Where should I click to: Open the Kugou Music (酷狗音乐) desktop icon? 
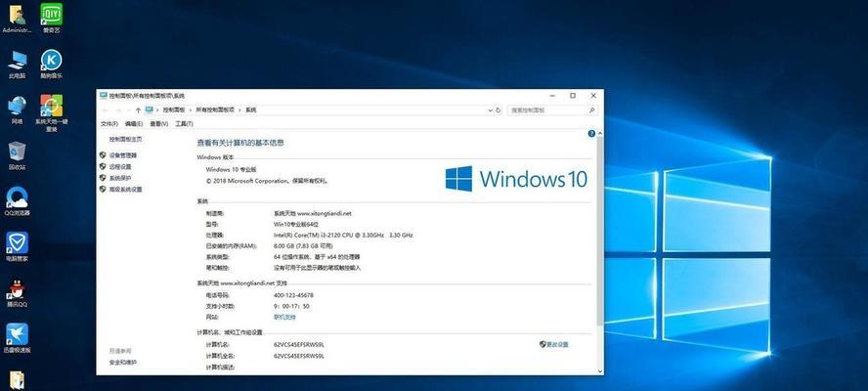coord(52,64)
